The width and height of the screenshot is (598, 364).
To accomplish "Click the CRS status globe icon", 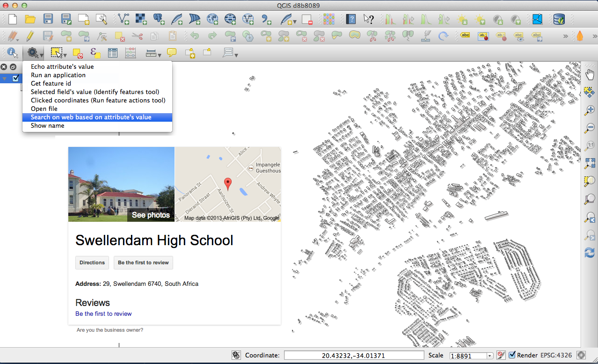I will click(x=582, y=355).
